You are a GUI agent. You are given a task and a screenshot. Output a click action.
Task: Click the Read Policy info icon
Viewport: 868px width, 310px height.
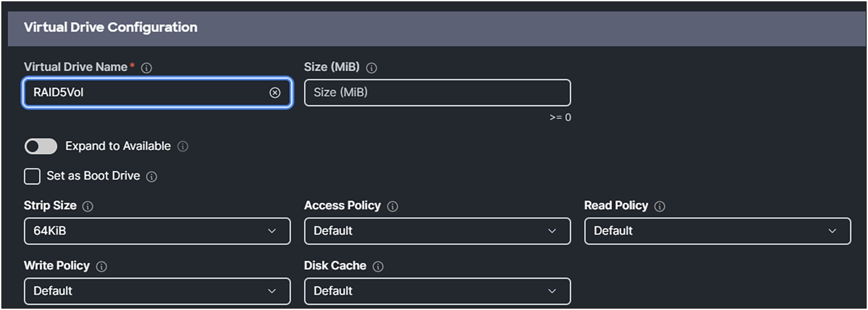tap(659, 206)
